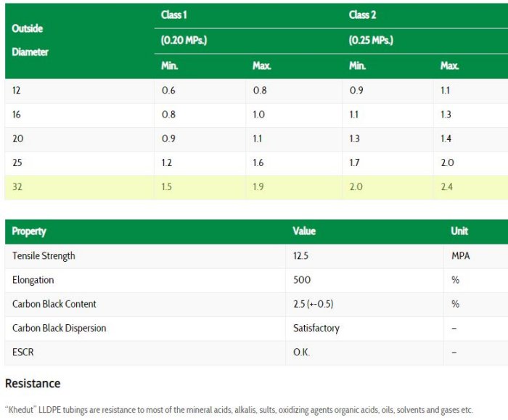The height and width of the screenshot is (420, 508).
Task: Click the 2.4 value in the highlighted row
Action: 446,186
